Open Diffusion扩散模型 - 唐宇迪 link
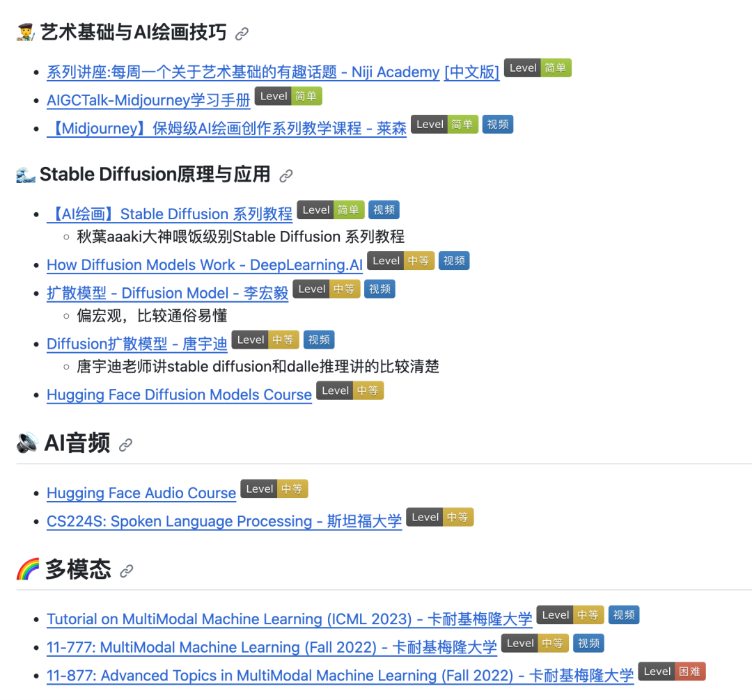The image size is (752, 700). (136, 344)
